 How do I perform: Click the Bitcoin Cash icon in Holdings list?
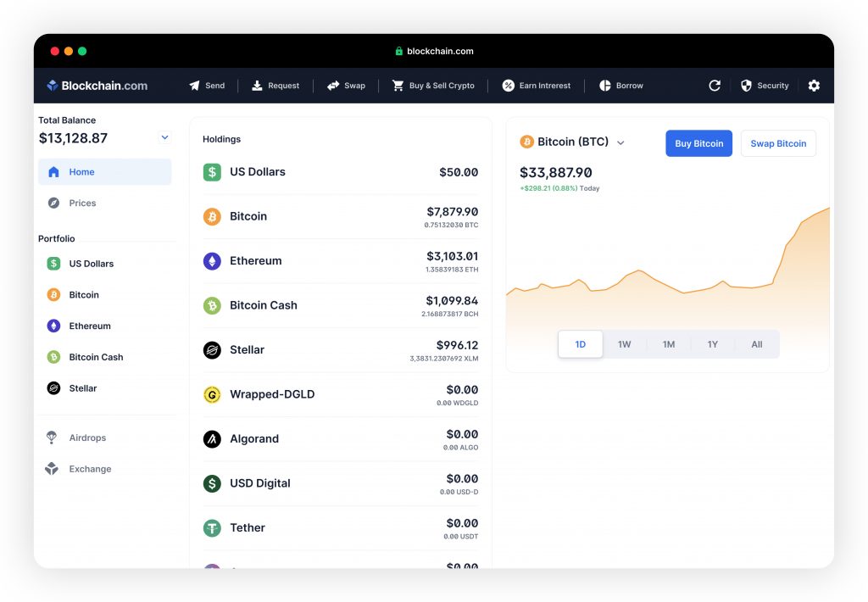click(212, 305)
